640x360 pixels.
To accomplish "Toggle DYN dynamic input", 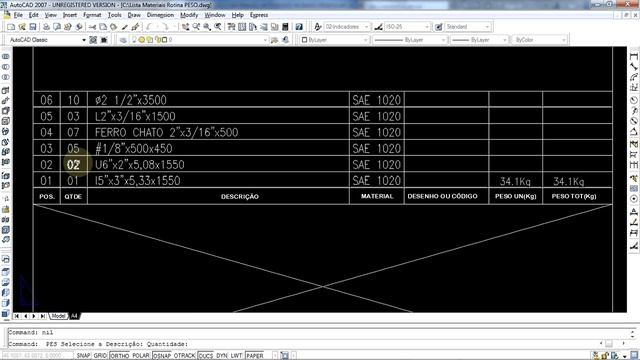I will pos(222,356).
